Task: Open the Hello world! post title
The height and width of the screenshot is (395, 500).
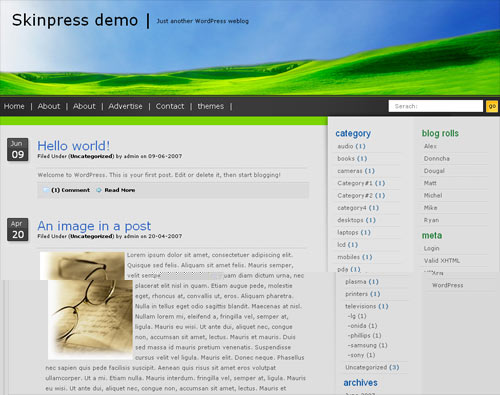Action: pyautogui.click(x=74, y=146)
